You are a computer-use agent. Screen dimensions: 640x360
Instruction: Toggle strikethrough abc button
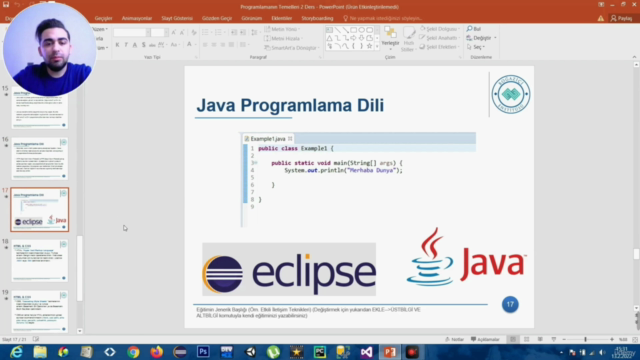tap(152, 44)
